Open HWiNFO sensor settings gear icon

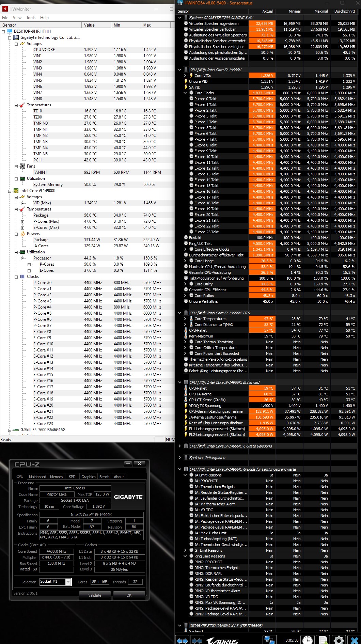339,640
